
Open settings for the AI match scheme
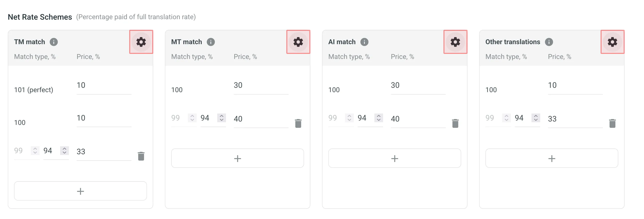pyautogui.click(x=455, y=42)
